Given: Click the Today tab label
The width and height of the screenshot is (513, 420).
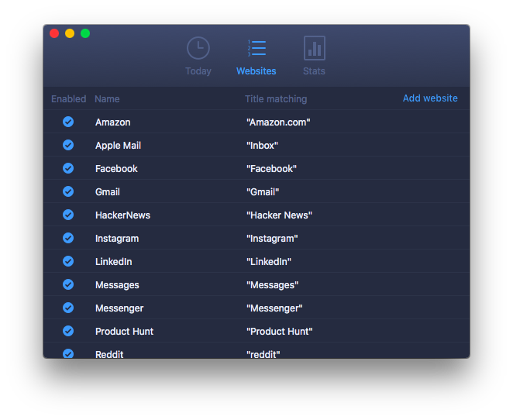Looking at the screenshot, I should (x=198, y=71).
